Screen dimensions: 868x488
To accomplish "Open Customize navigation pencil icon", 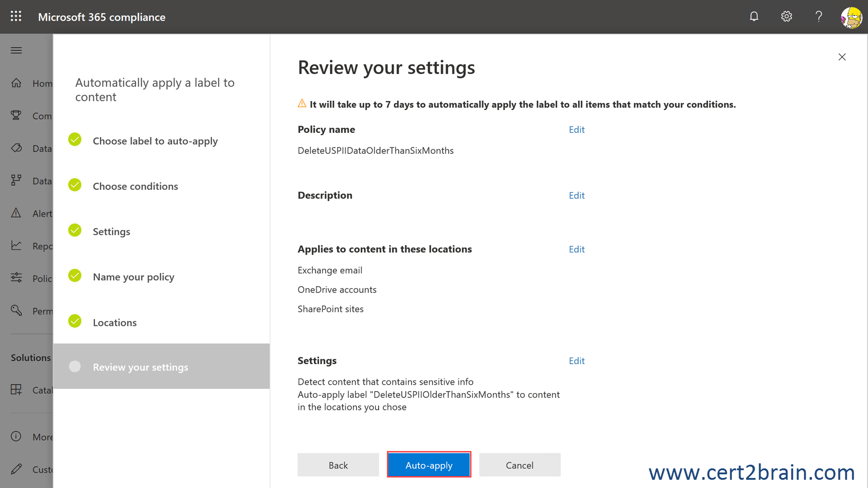I will point(16,469).
